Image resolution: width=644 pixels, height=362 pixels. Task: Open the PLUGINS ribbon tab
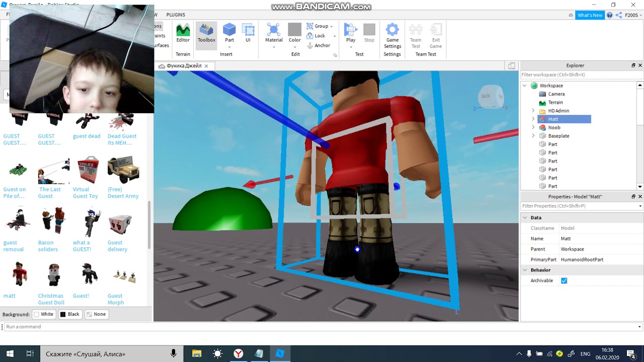[x=176, y=15]
